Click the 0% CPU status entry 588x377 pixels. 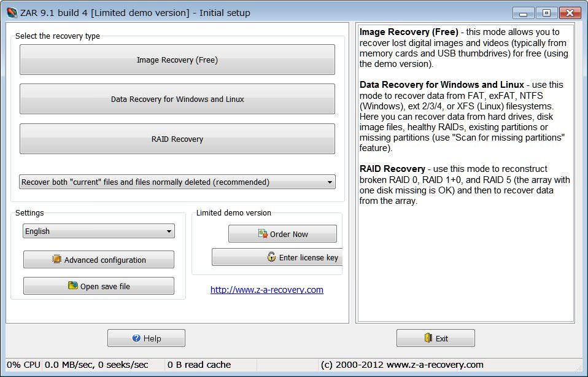pos(23,365)
